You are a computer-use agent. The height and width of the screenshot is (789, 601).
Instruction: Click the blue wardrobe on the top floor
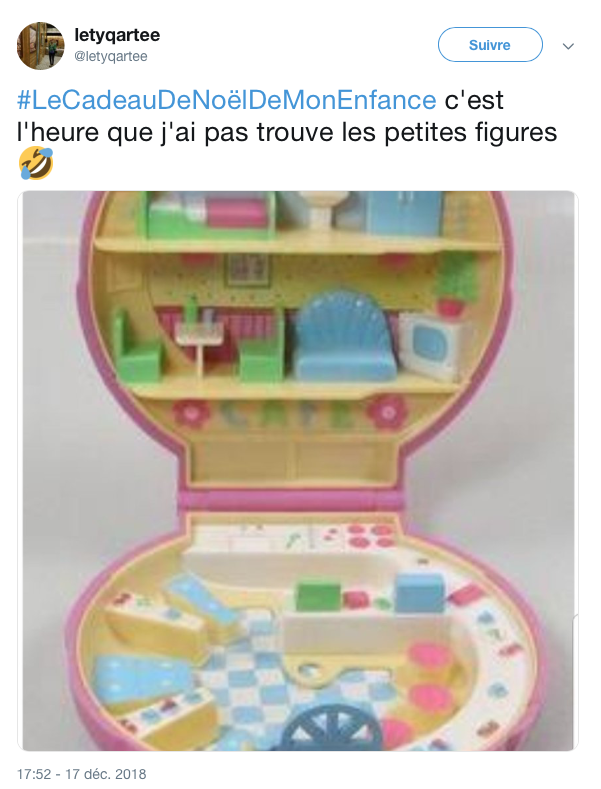(x=405, y=212)
